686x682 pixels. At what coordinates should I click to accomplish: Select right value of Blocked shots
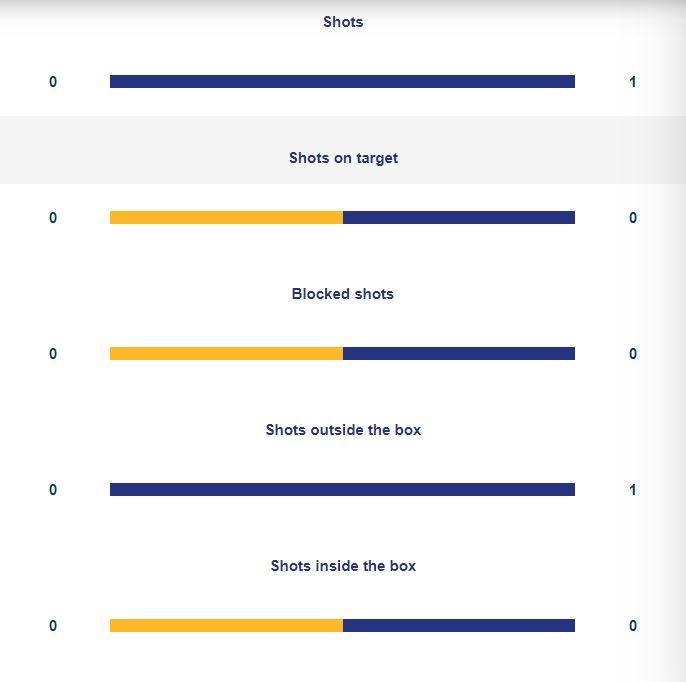[633, 354]
